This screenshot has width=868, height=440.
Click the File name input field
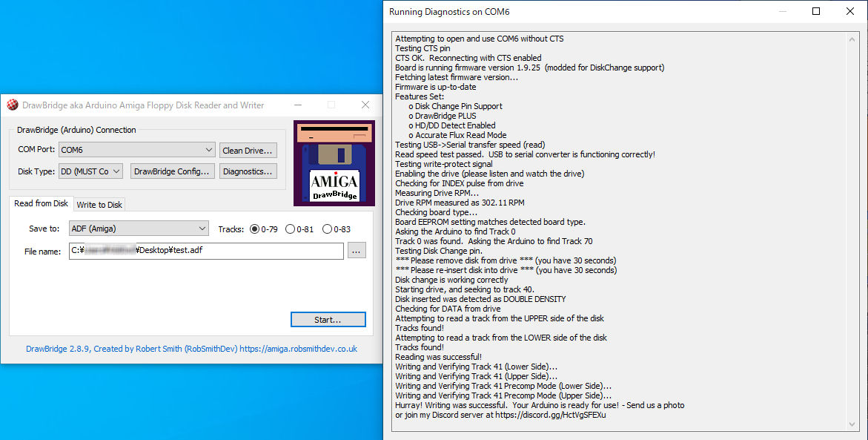[206, 251]
